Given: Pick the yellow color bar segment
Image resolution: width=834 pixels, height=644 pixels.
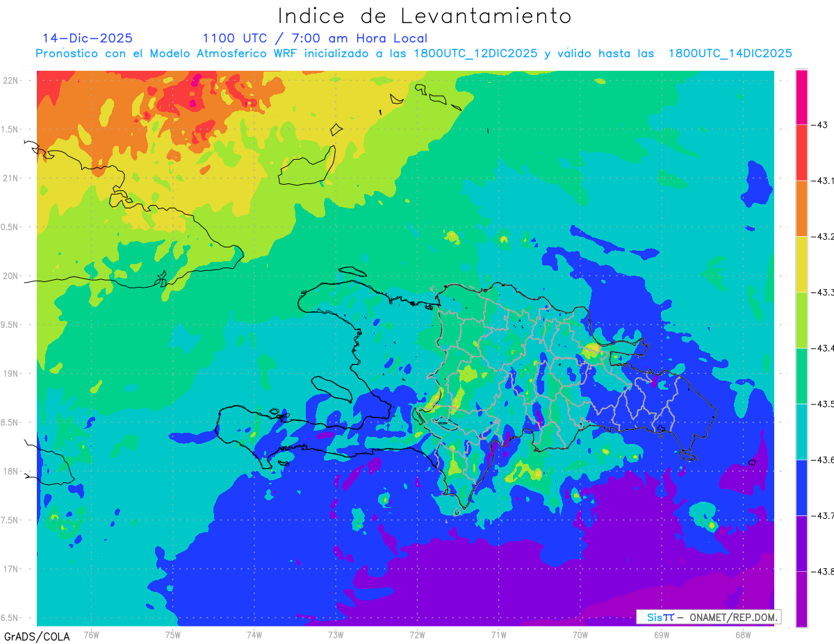Looking at the screenshot, I should 801,264.
